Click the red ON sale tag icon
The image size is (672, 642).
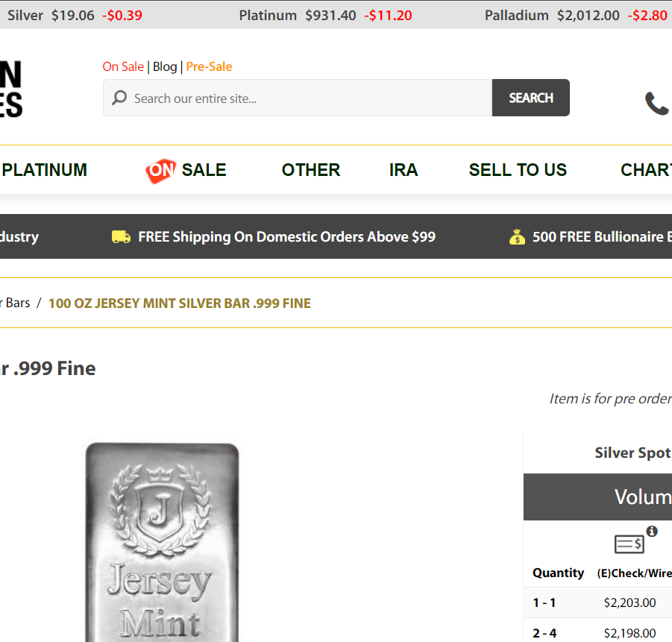160,171
